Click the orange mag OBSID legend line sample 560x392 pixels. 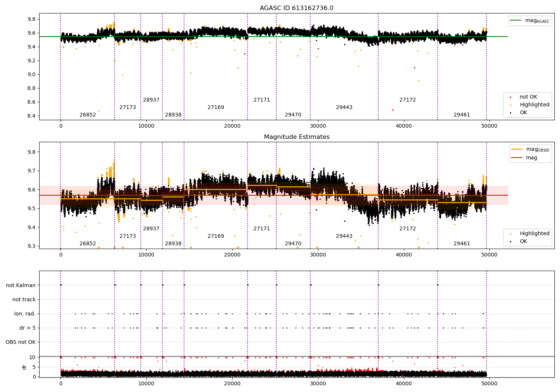517,149
